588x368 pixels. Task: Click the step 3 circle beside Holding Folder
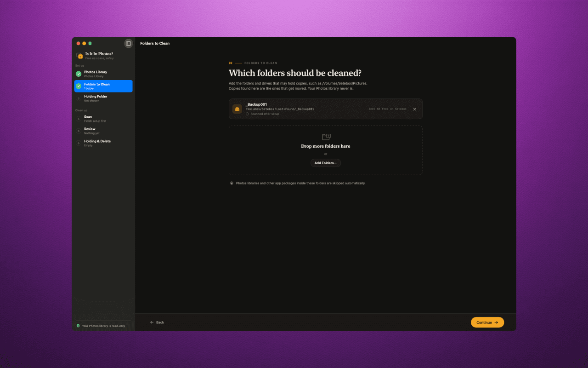[x=79, y=98]
